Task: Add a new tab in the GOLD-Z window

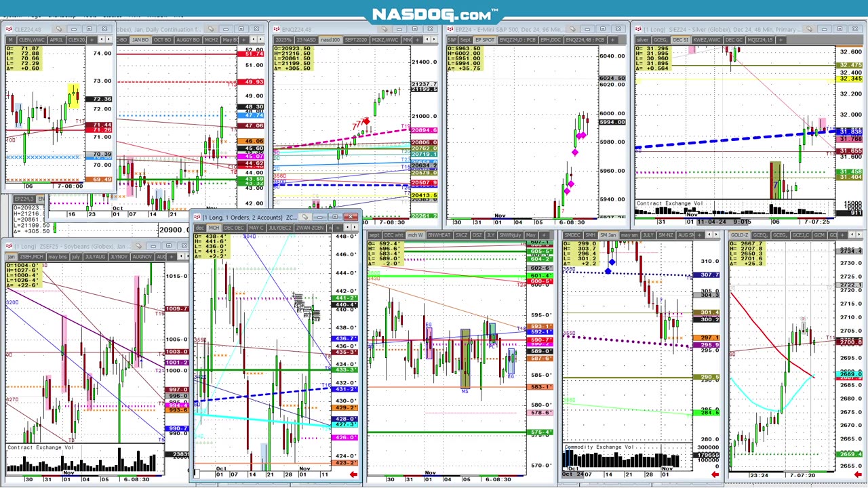Action: [x=843, y=235]
